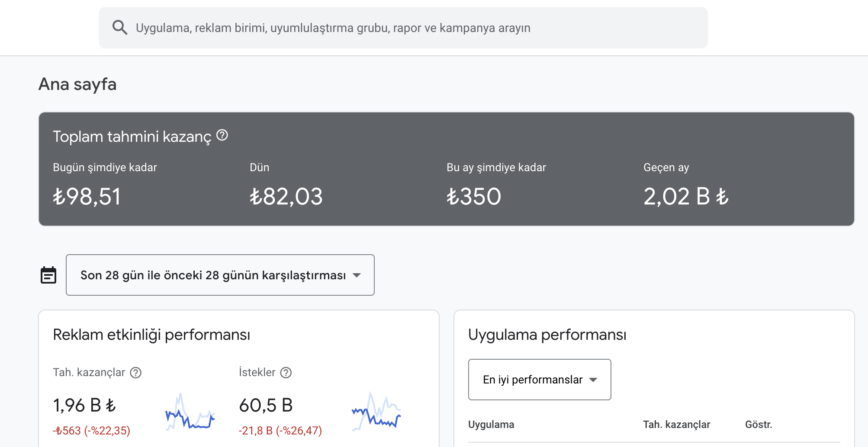Click the calendar date range icon
Viewport: 868px width, 447px height.
click(x=48, y=275)
